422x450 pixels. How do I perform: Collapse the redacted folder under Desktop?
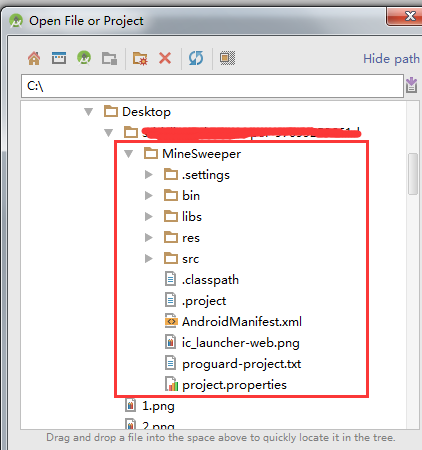point(109,133)
